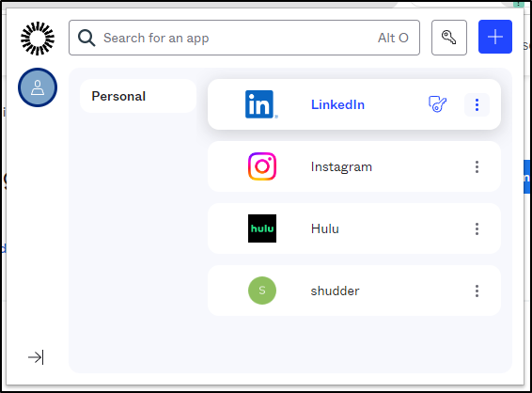Open the user profile avatar icon
The image size is (532, 393).
point(38,87)
